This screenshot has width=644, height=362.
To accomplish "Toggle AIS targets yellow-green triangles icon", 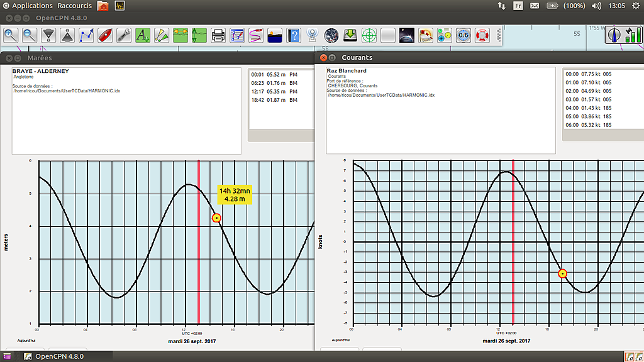I will click(x=162, y=35).
